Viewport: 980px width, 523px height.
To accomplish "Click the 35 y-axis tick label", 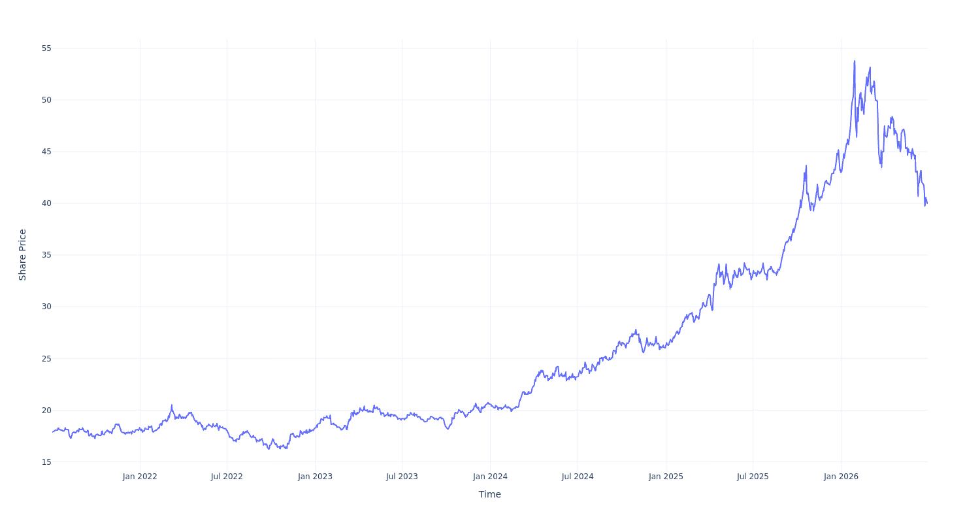I will (x=46, y=255).
